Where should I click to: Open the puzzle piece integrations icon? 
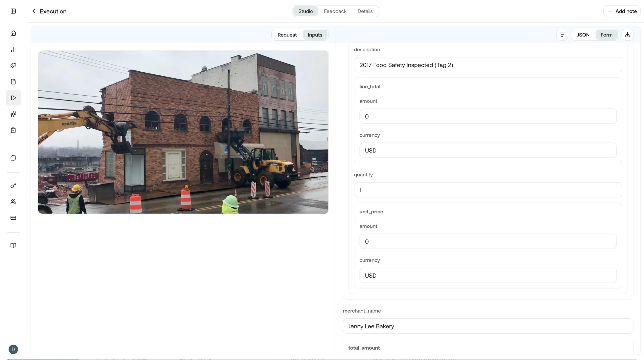coord(13,66)
